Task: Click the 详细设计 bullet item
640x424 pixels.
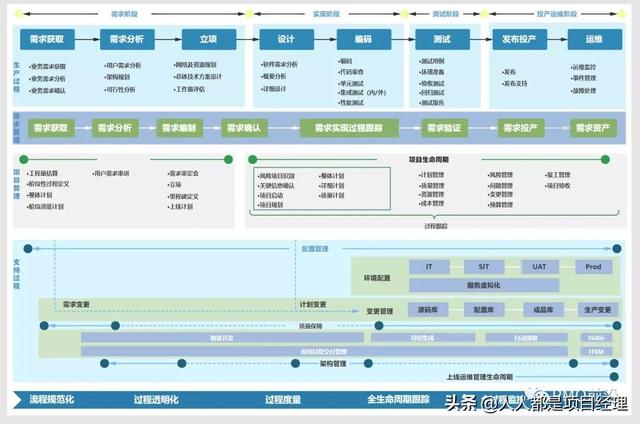Action: coord(274,89)
